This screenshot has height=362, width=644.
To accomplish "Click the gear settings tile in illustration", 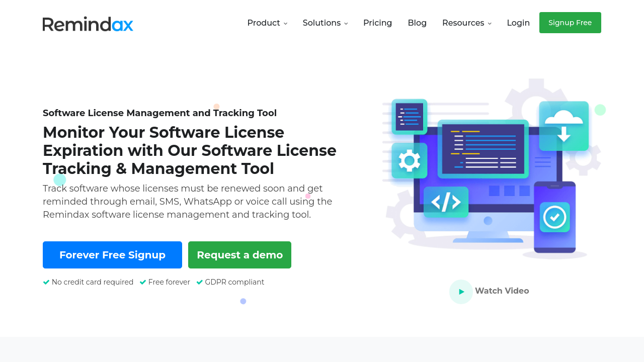I will 409,161.
